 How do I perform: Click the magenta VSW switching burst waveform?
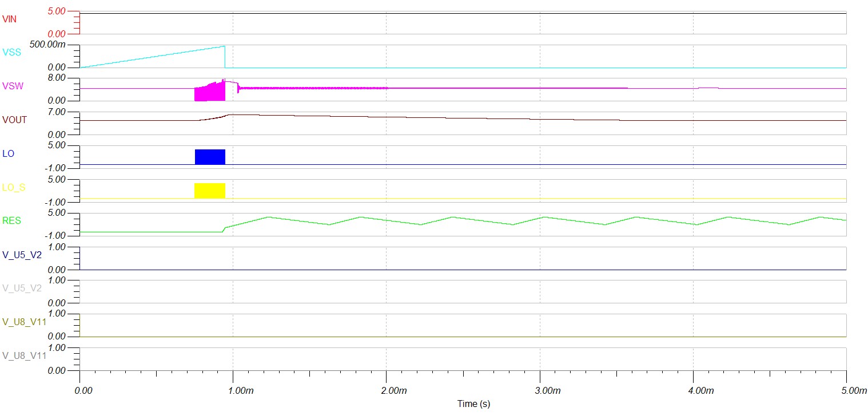pos(210,92)
